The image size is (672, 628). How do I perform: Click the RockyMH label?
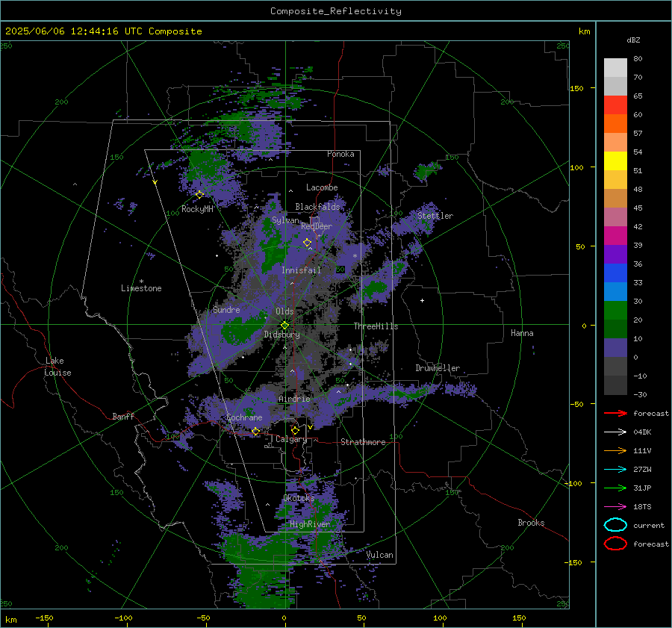coord(197,209)
